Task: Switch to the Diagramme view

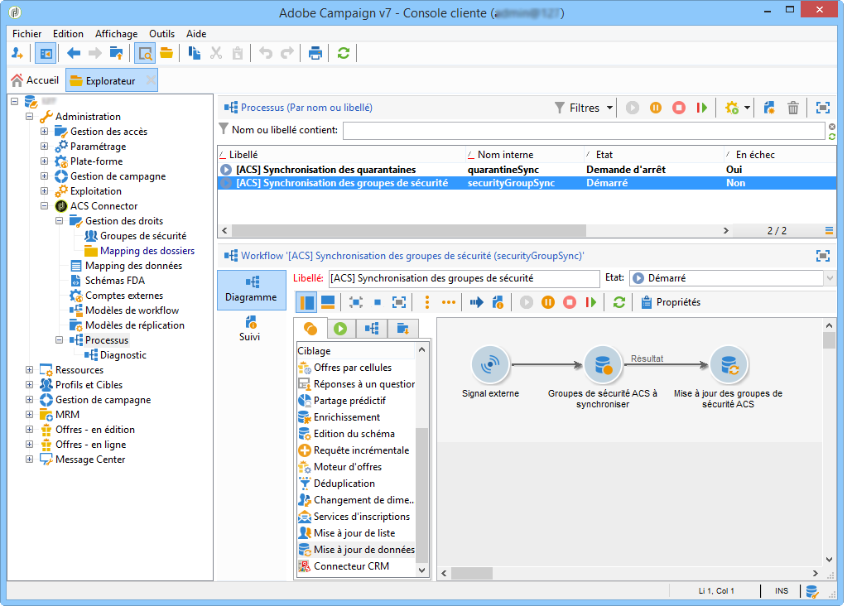Action: 252,290
